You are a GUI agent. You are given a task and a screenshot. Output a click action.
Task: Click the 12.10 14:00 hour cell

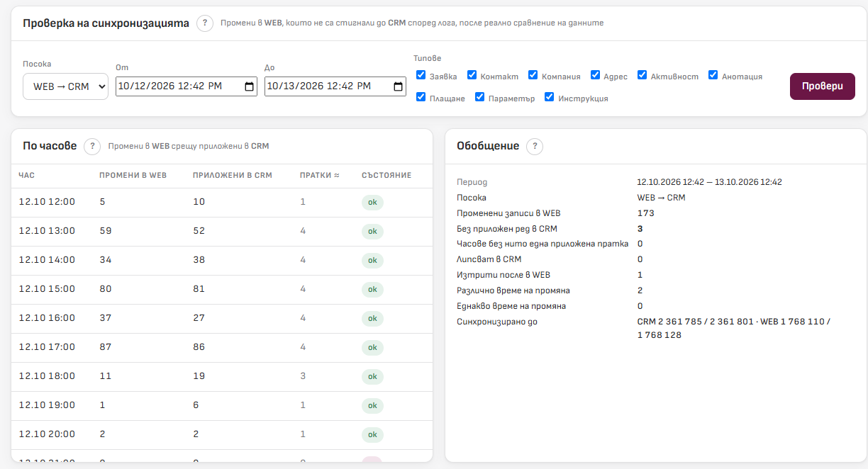tap(47, 260)
